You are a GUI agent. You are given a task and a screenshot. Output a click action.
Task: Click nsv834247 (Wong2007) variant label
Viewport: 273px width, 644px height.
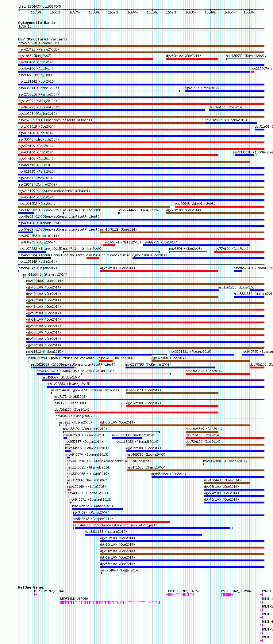[x=74, y=416]
